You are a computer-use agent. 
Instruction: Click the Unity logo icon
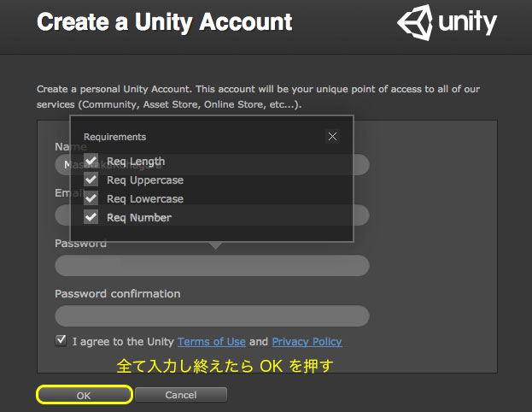click(415, 22)
